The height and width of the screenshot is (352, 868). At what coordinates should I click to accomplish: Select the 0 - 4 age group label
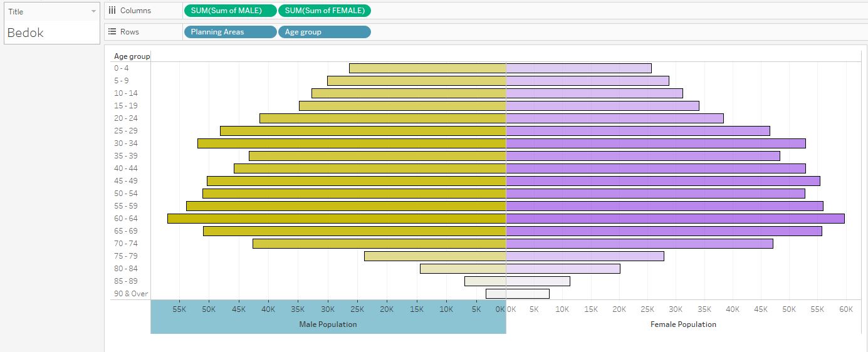point(122,68)
